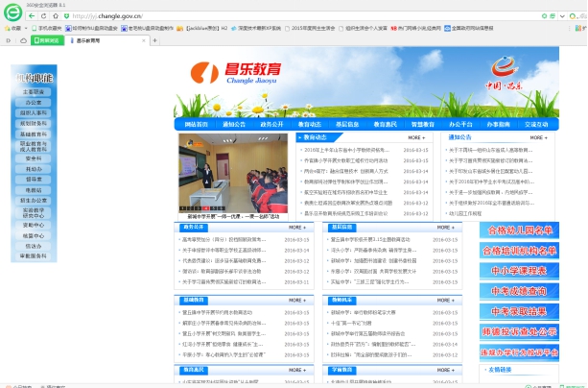Screen dimensions: 588x388
Task: Click the browser back arrow button
Action: (x=34, y=16)
